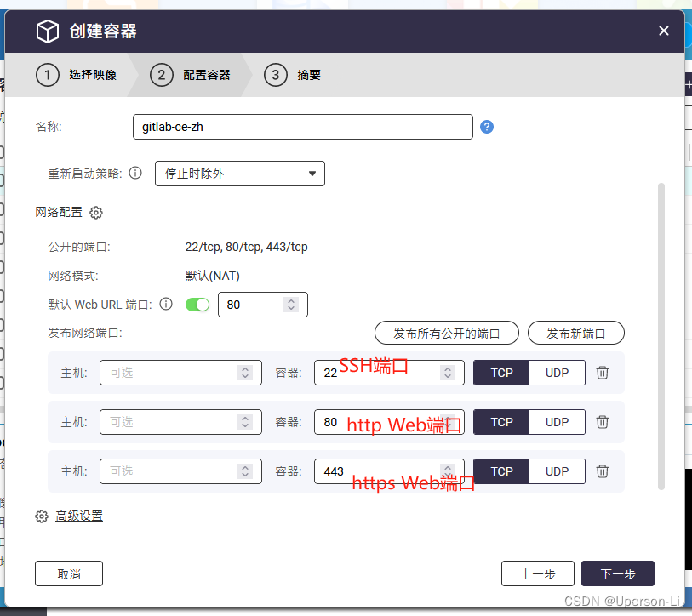Screen dimensions: 692x616
Task: Click 取消 to cancel
Action: [x=69, y=573]
